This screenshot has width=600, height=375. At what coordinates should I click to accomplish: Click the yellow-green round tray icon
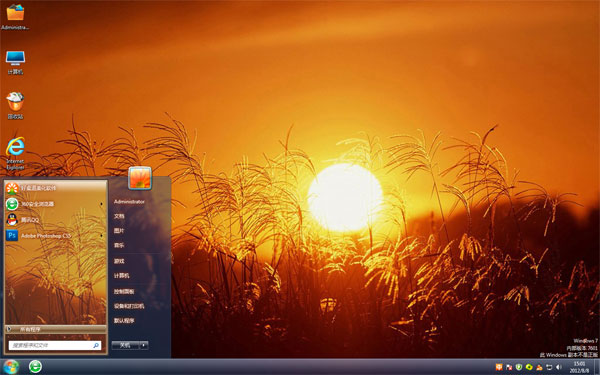pyautogui.click(x=529, y=367)
